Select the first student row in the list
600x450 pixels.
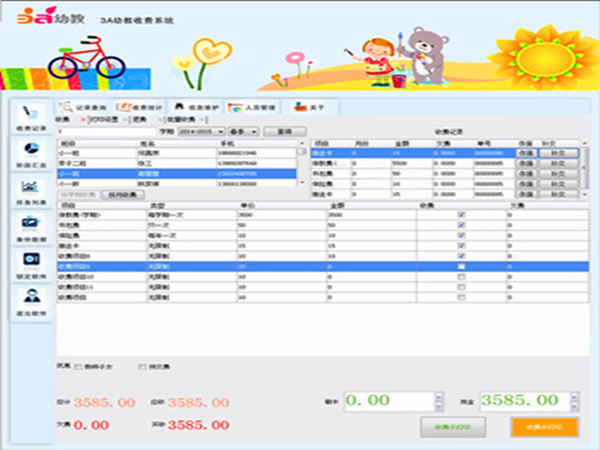(177, 153)
